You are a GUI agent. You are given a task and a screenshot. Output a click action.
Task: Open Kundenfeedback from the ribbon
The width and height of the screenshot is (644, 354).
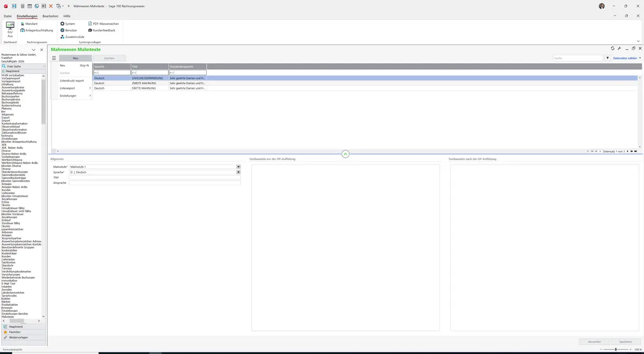point(101,30)
